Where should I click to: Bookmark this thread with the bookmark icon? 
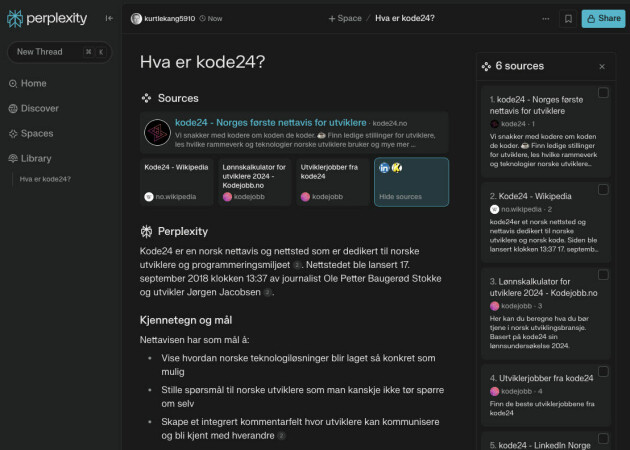[568, 18]
